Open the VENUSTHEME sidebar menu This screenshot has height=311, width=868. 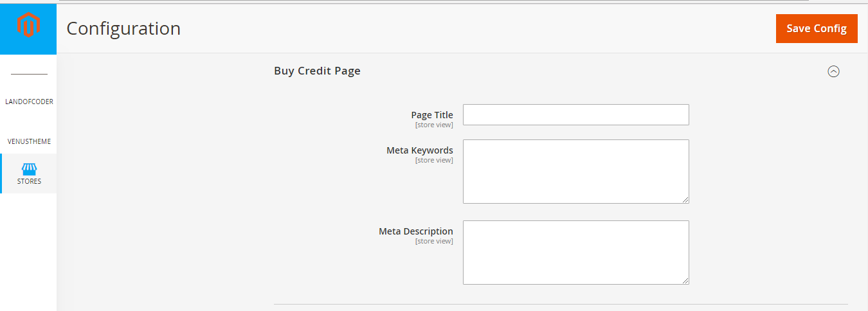[x=29, y=141]
